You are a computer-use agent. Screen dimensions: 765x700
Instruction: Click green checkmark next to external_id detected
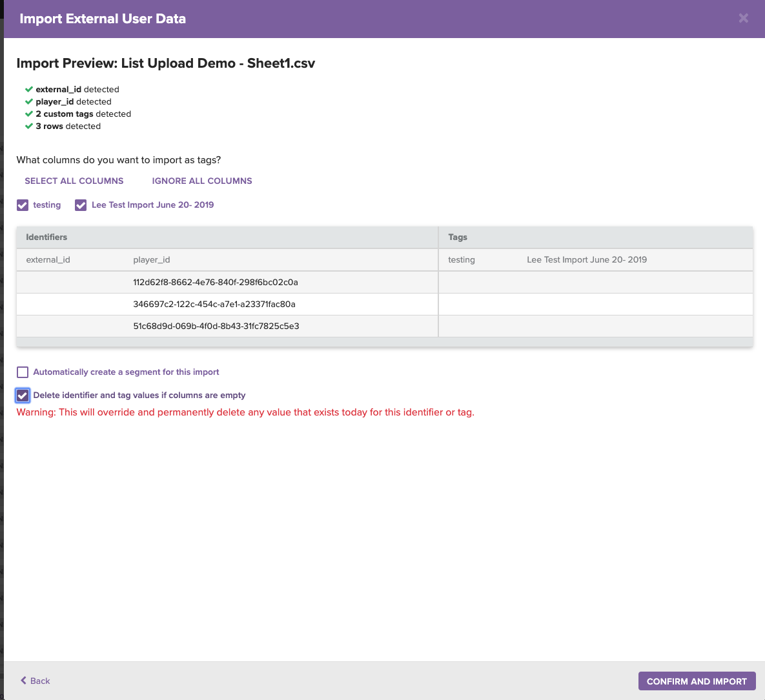coord(29,89)
